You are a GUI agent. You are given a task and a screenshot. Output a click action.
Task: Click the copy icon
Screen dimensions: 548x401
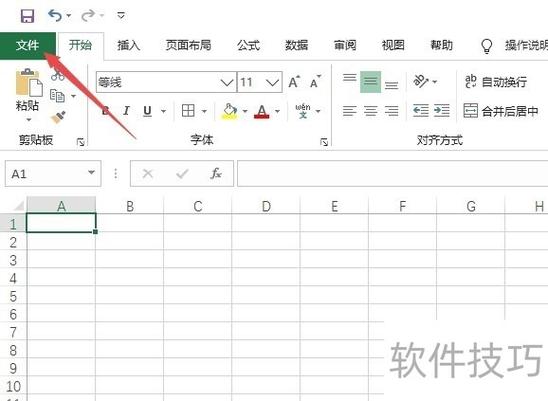(x=57, y=96)
